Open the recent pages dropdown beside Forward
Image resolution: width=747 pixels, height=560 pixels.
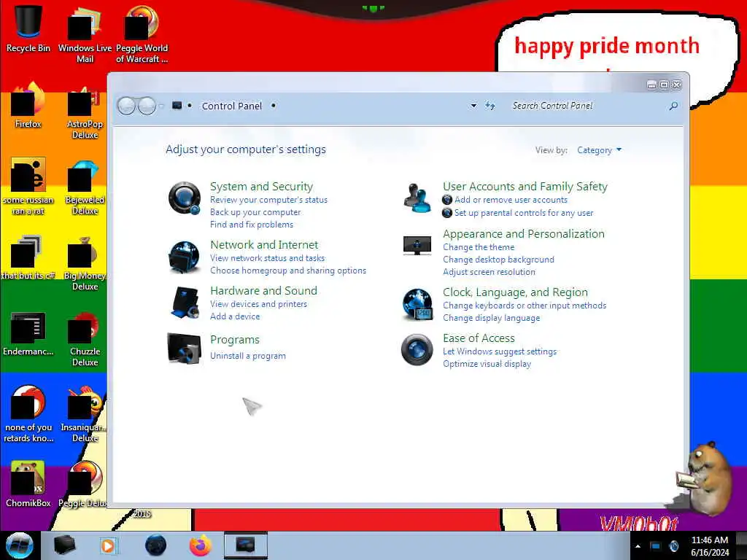click(161, 106)
